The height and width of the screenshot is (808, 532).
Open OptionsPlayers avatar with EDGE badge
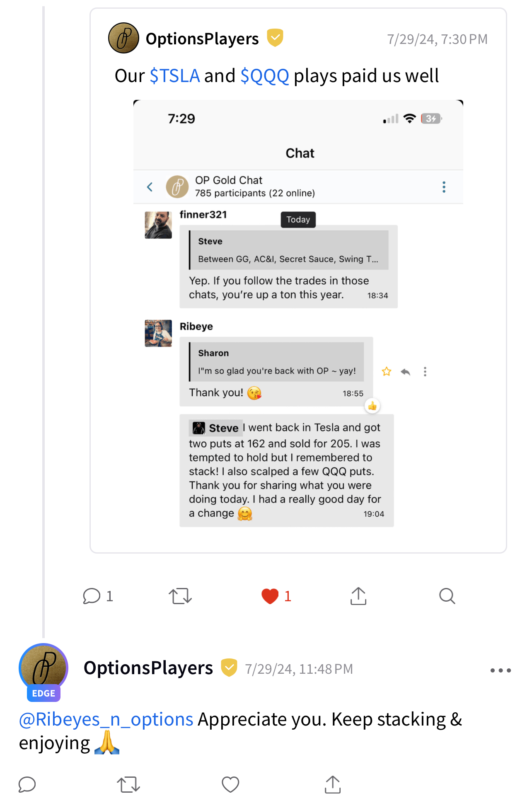[44, 668]
